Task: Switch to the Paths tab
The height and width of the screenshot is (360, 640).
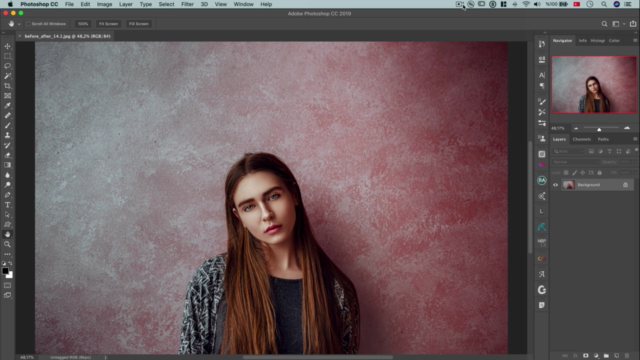Action: [x=603, y=139]
